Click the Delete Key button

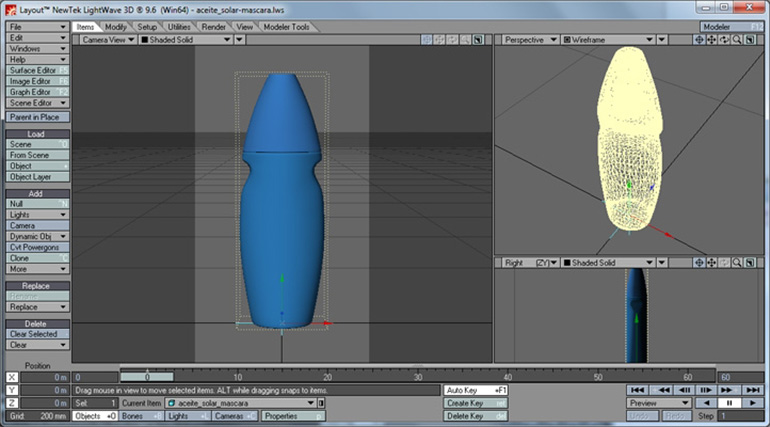click(x=475, y=416)
